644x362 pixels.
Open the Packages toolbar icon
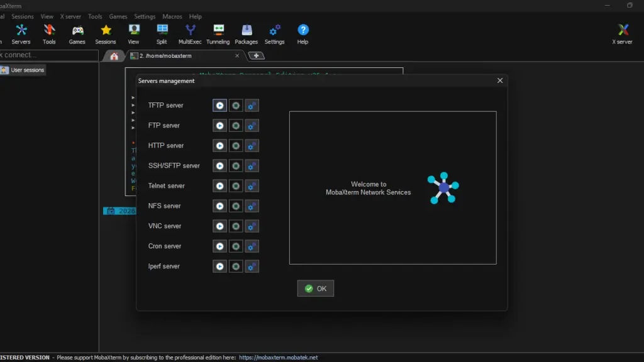tap(247, 34)
